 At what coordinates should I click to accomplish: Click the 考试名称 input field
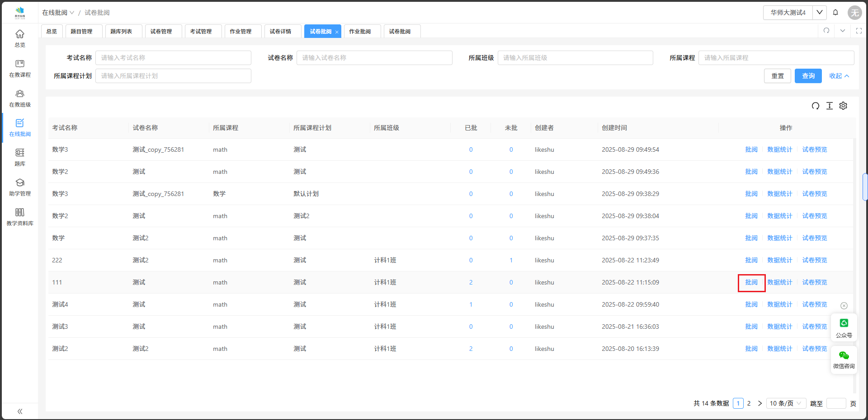pos(173,58)
